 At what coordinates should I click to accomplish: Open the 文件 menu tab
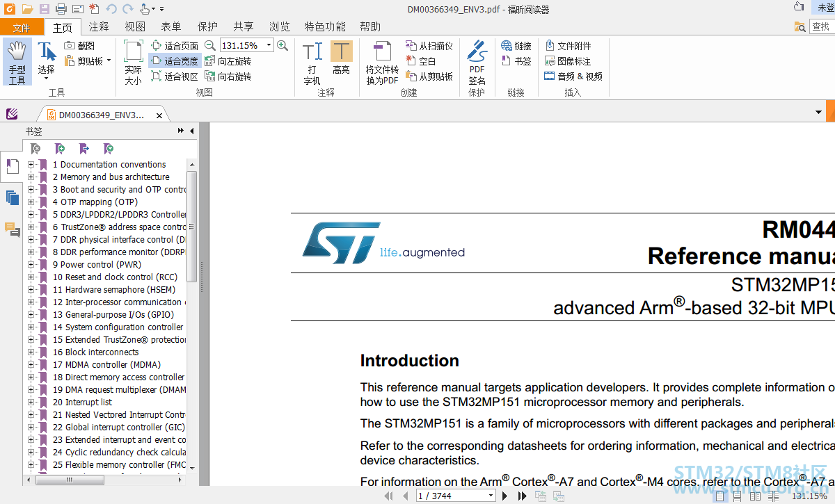click(22, 27)
